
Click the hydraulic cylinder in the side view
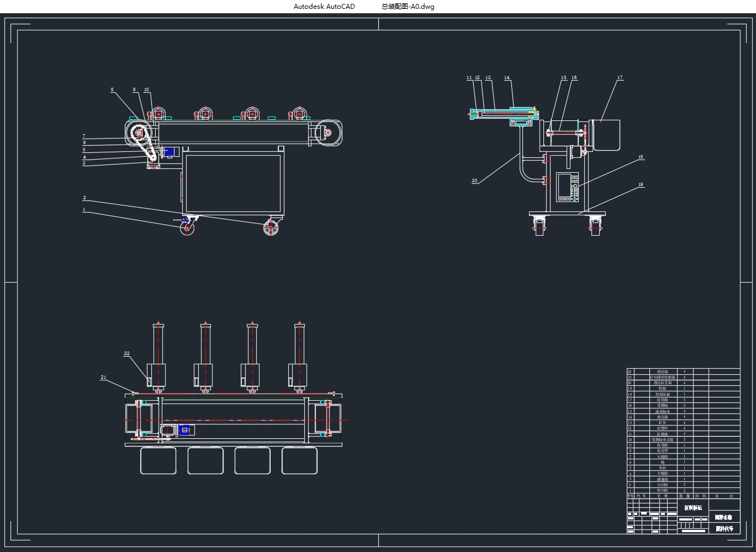tap(503, 114)
